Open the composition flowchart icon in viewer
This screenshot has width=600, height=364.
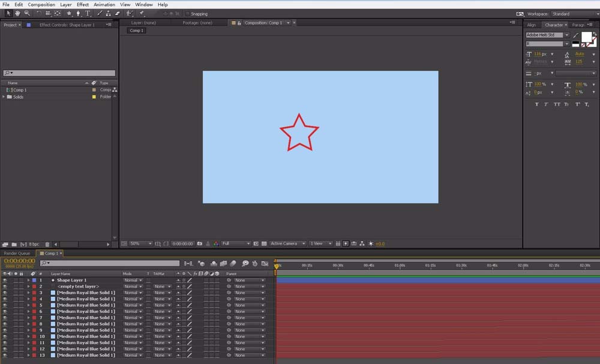[362, 243]
